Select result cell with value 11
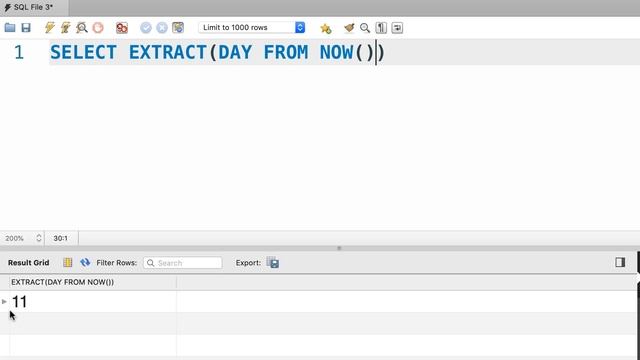The height and width of the screenshot is (360, 640). (x=93, y=302)
